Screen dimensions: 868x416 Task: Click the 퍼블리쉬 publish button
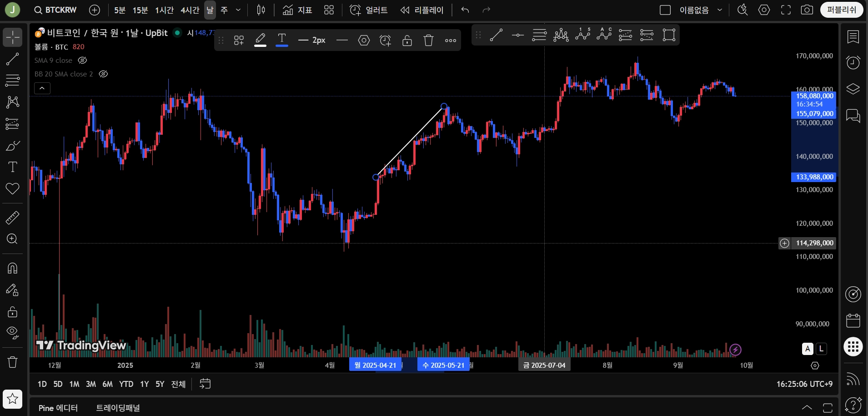[x=842, y=10]
